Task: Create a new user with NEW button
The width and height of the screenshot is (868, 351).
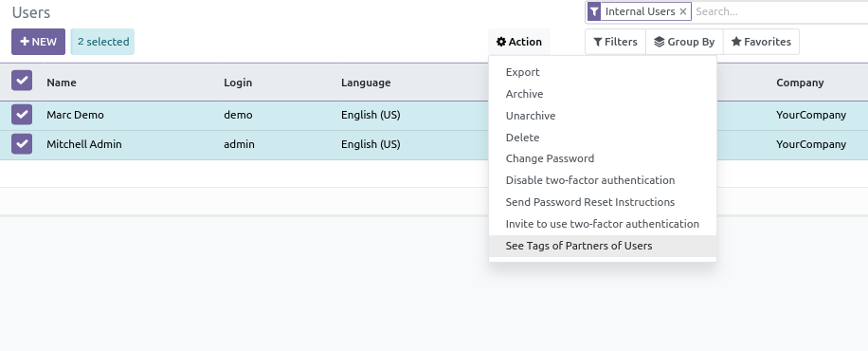Action: pyautogui.click(x=38, y=42)
